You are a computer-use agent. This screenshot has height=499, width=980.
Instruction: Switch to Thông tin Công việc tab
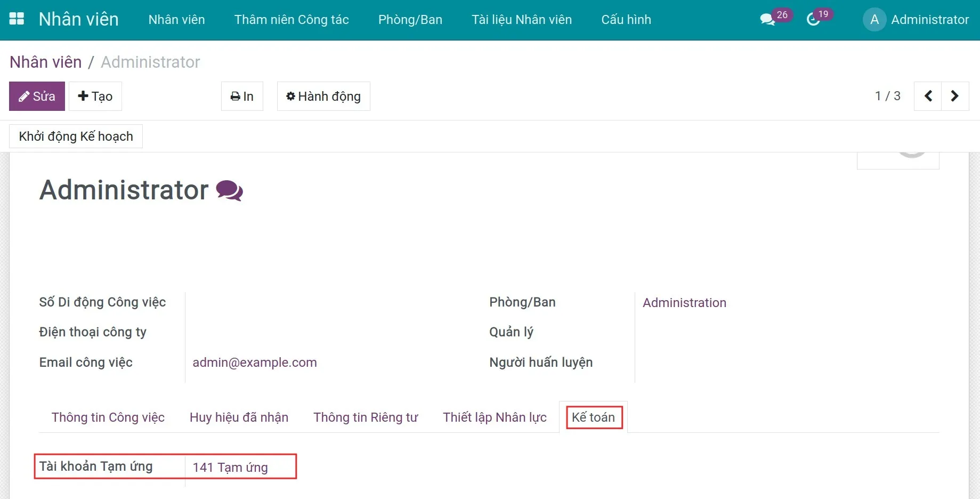tap(108, 417)
